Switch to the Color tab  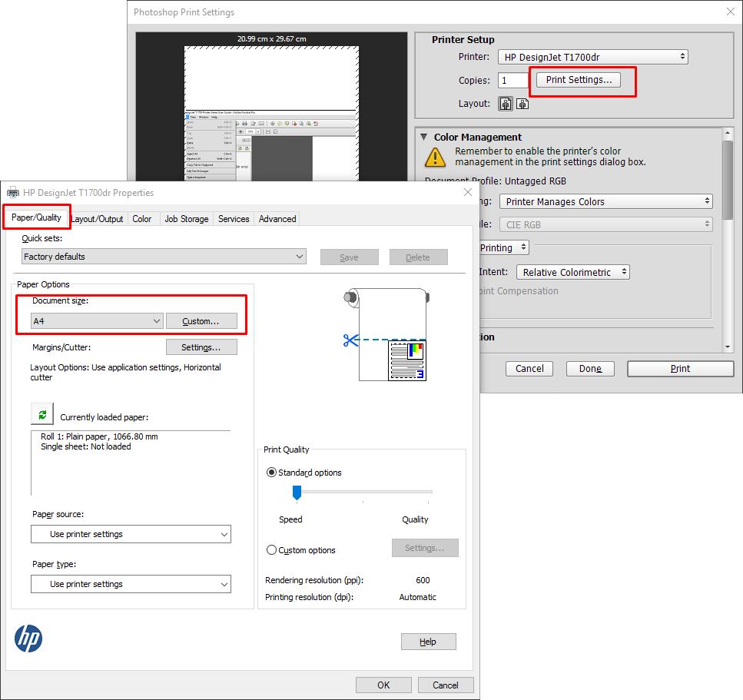pyautogui.click(x=141, y=219)
